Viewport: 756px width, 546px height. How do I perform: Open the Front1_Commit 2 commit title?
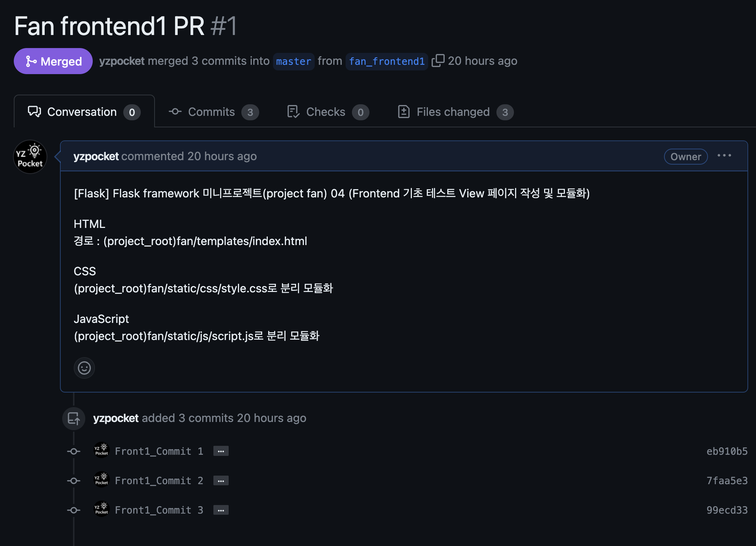pos(159,480)
